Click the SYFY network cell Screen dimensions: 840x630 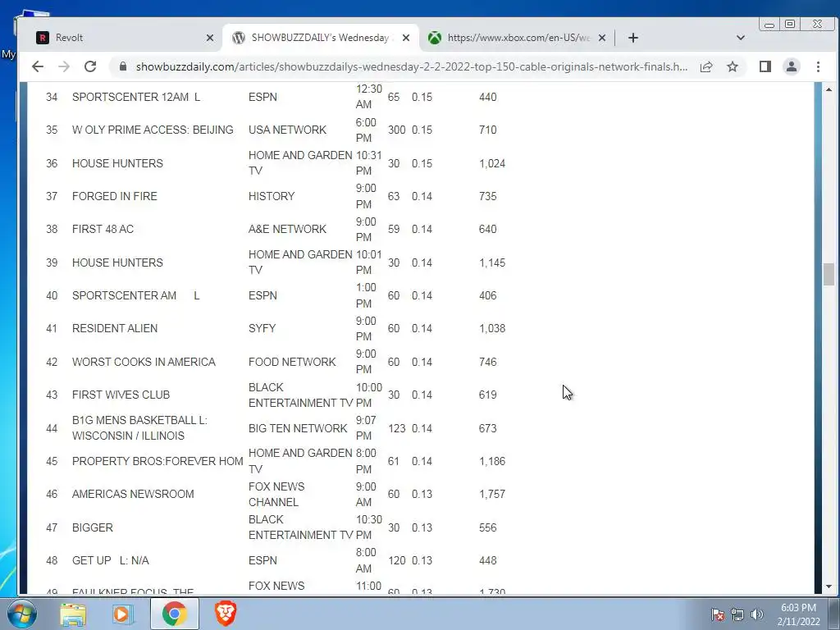click(262, 328)
